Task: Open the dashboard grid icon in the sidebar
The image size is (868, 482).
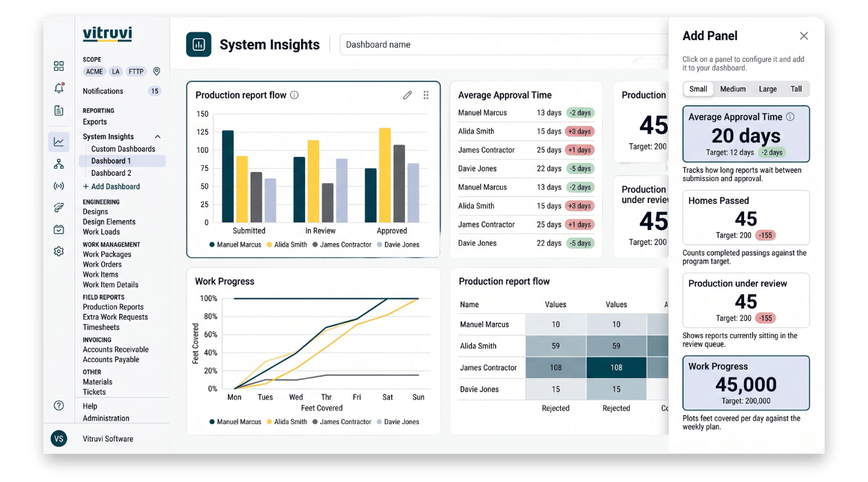Action: [59, 66]
